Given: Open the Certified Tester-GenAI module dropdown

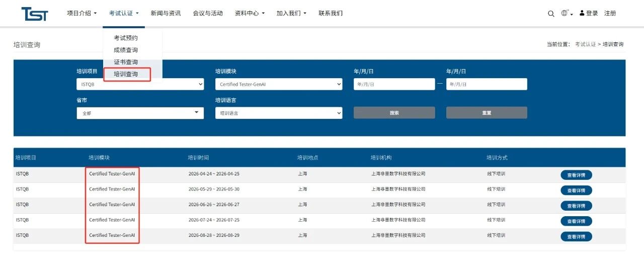Looking at the screenshot, I should [279, 84].
